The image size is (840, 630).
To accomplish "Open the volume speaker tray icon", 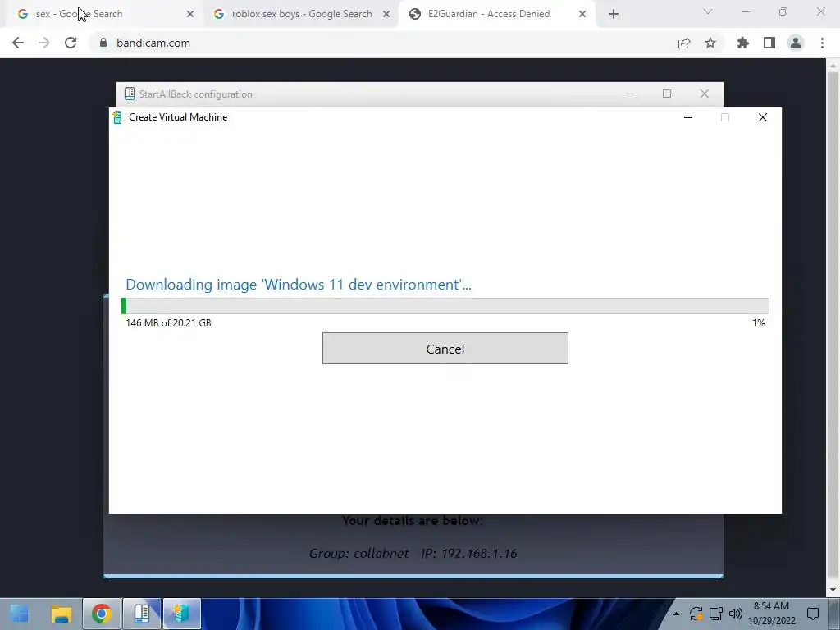I will (736, 614).
